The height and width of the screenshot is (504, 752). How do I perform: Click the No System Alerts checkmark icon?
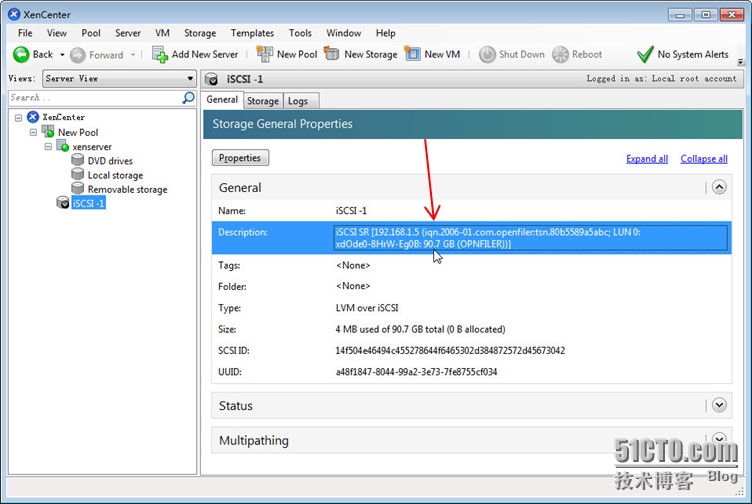(x=645, y=54)
